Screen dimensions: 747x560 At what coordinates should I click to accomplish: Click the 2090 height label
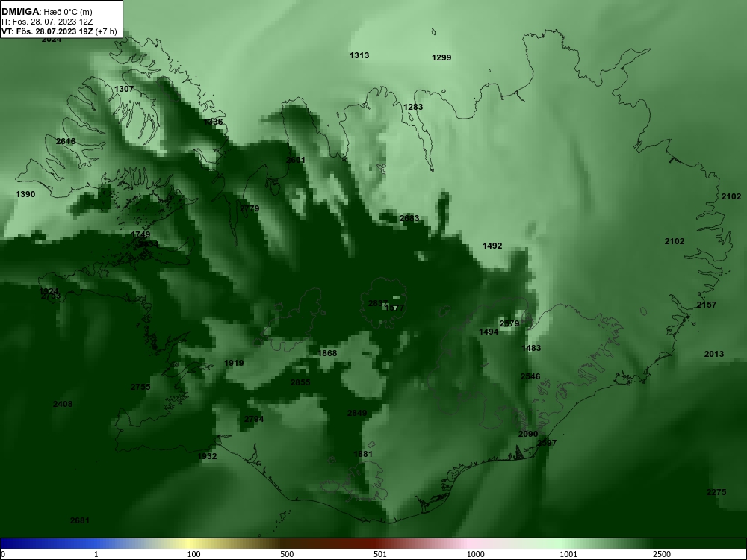pyautogui.click(x=528, y=434)
